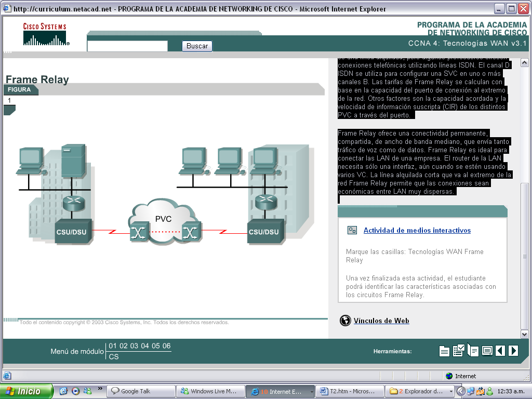
Task: Open Vínculos de Web link
Action: [381, 321]
